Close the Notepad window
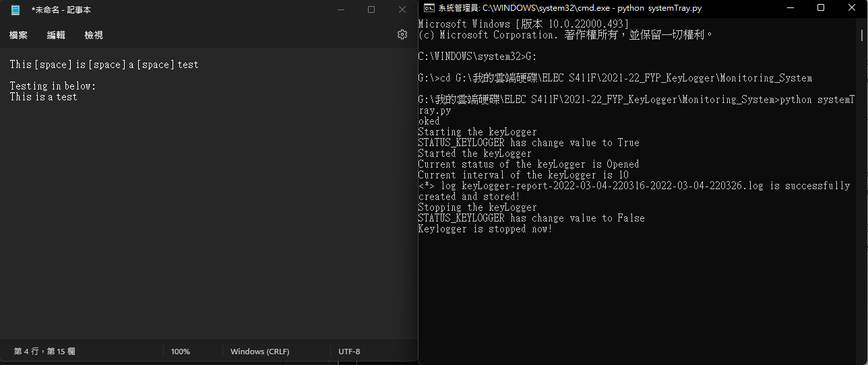Image resolution: width=868 pixels, height=365 pixels. pyautogui.click(x=402, y=9)
